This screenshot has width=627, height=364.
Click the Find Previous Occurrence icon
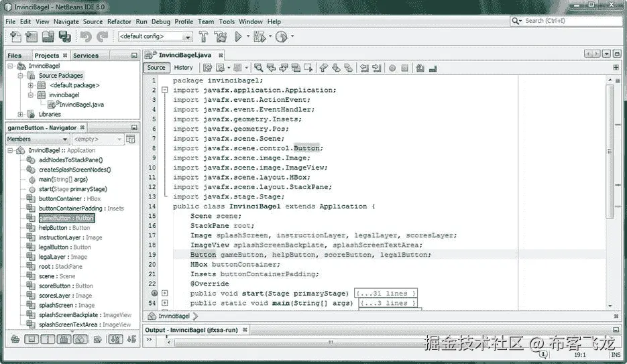pyautogui.click(x=271, y=68)
